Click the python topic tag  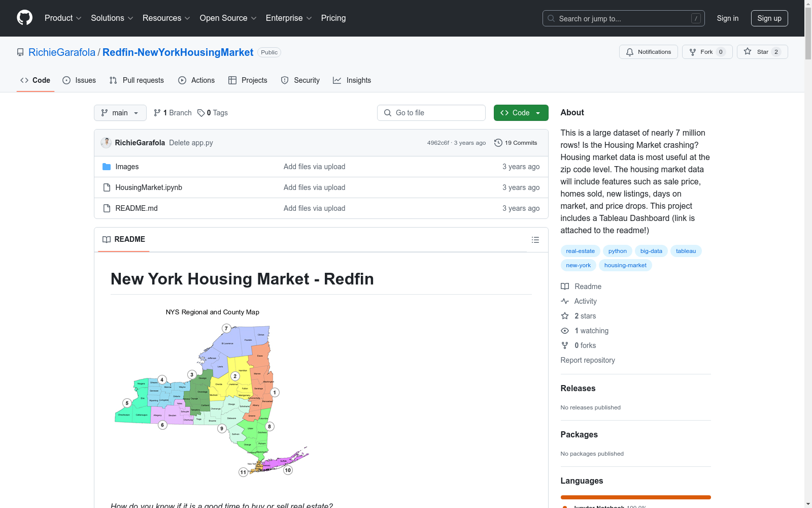click(618, 251)
